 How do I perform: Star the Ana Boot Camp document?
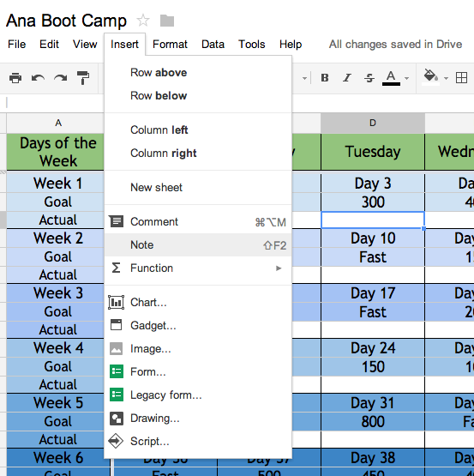pyautogui.click(x=143, y=21)
